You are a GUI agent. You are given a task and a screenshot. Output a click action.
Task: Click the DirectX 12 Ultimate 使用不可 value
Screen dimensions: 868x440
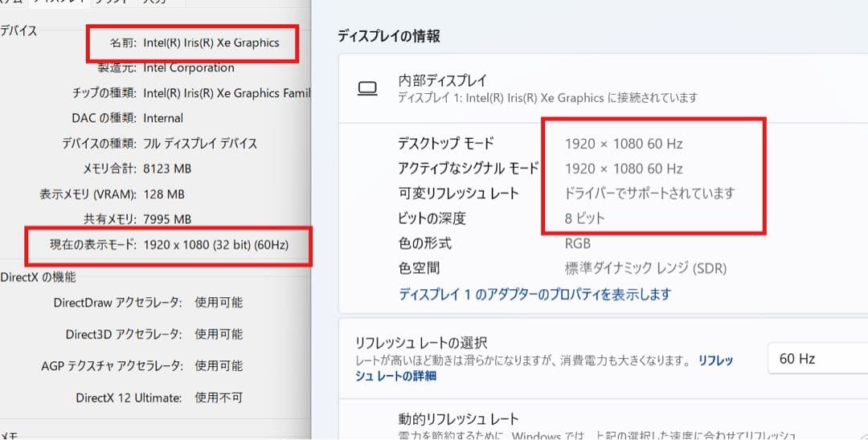219,398
